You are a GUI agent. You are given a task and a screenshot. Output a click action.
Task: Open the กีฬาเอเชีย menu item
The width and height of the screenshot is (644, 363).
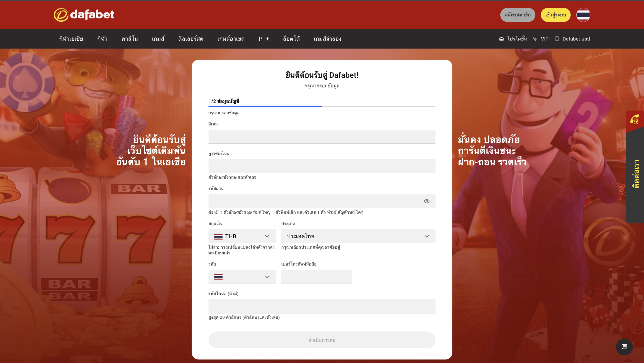[71, 39]
